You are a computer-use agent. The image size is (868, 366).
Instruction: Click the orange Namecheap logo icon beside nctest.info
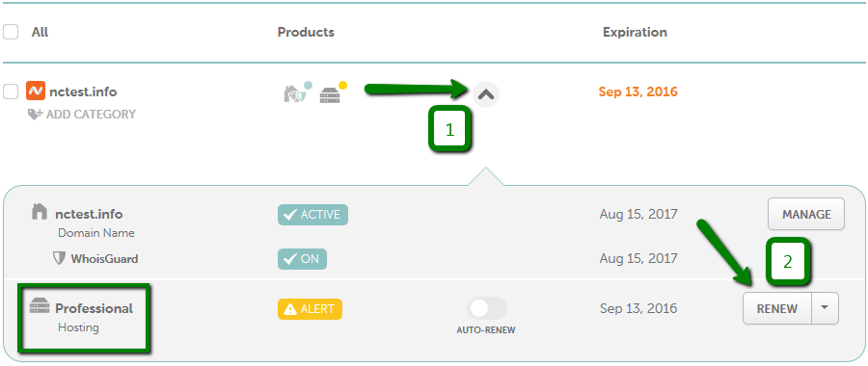click(x=36, y=91)
